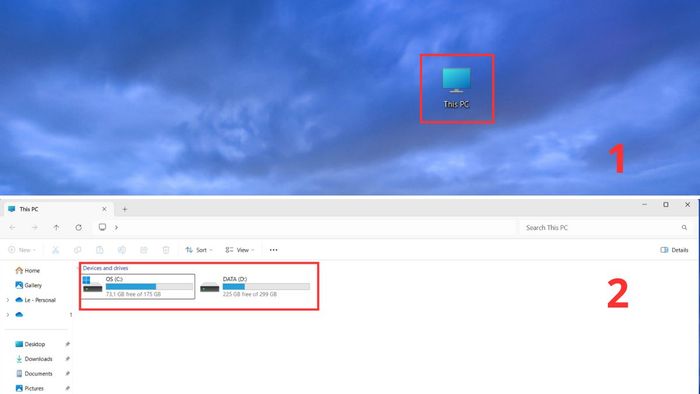Click the Cut scissors icon
This screenshot has height=394, width=700.
point(55,250)
